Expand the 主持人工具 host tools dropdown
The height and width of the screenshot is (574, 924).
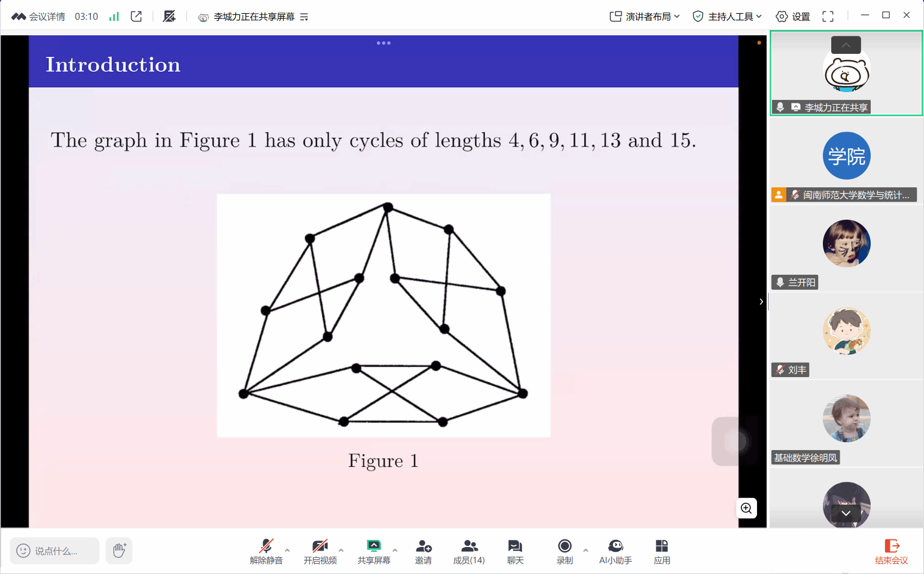727,17
